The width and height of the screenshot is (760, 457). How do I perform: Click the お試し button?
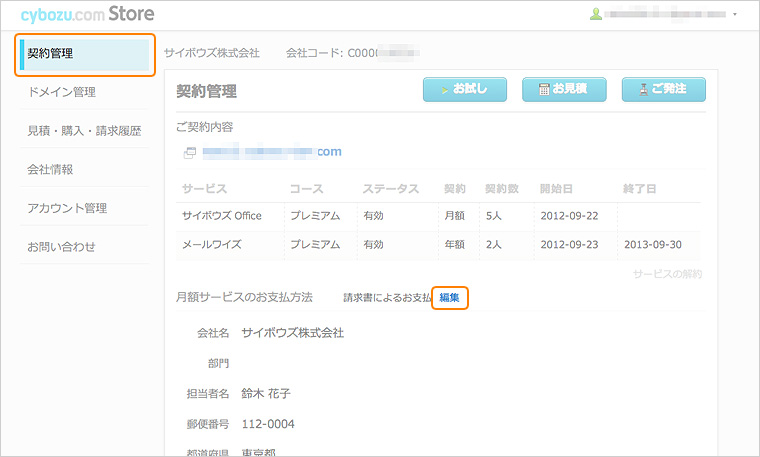[465, 89]
